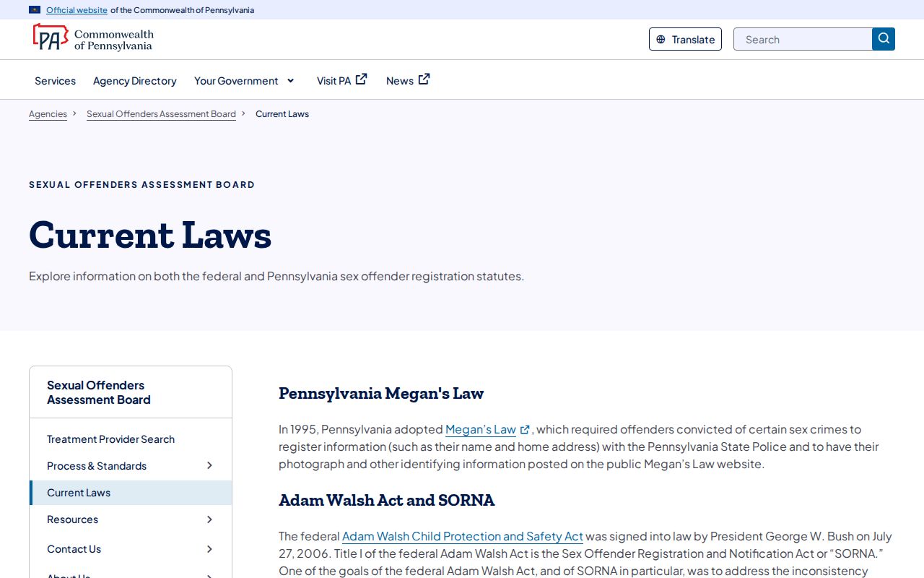Go to Visit PA navigation link
924x578 pixels.
pyautogui.click(x=341, y=80)
